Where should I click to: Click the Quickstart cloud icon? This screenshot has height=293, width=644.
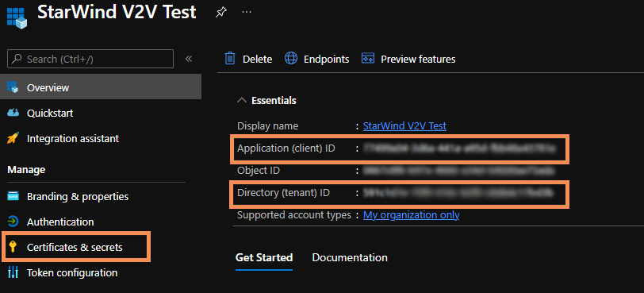(13, 112)
